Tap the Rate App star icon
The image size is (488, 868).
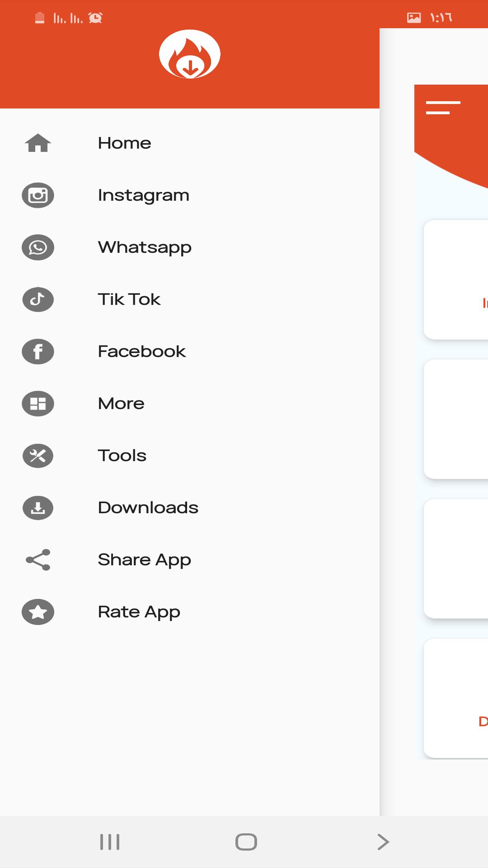[x=38, y=612]
